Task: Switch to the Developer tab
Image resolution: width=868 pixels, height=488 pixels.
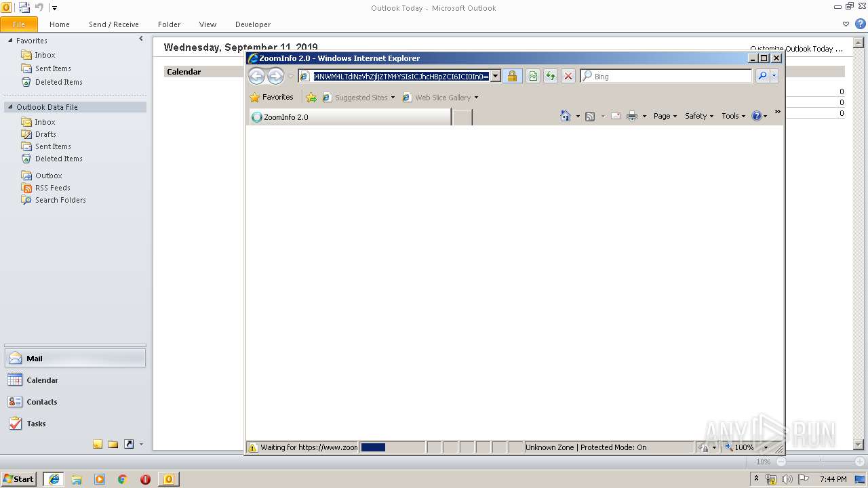Action: [x=253, y=24]
